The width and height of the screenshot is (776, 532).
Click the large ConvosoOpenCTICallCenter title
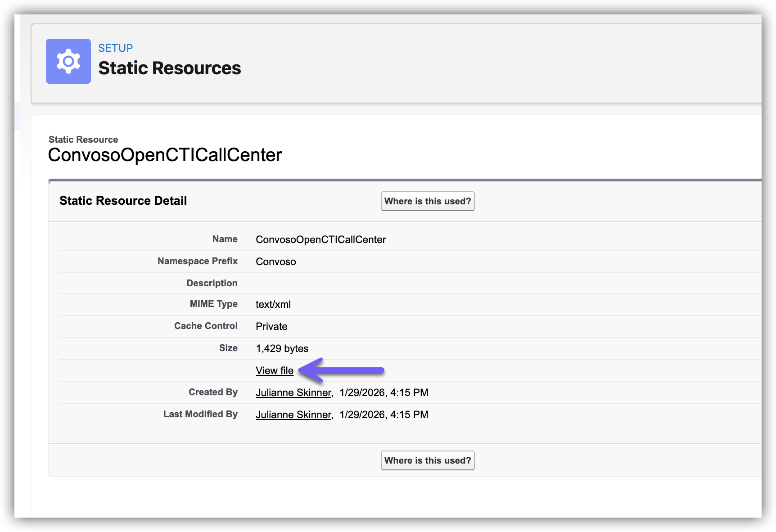point(165,155)
